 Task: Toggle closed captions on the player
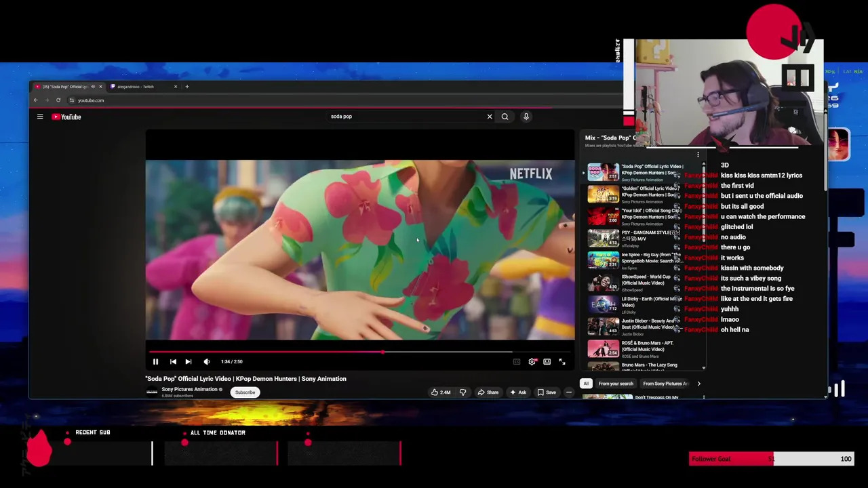coord(517,362)
